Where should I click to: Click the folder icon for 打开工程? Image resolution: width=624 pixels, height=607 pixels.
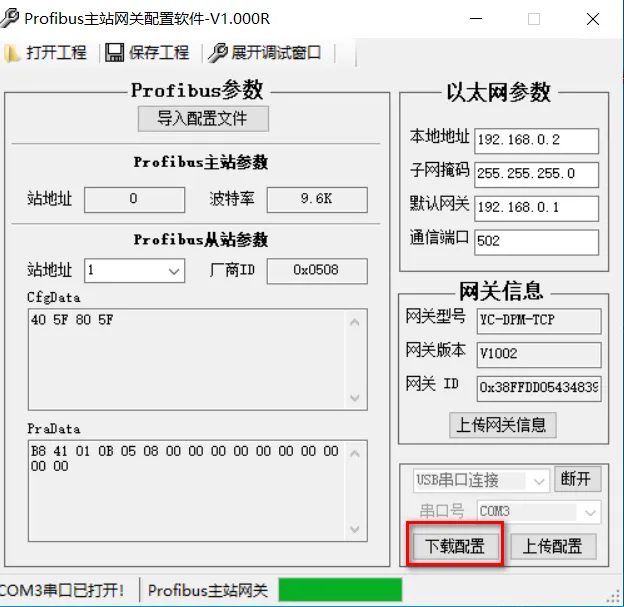(x=11, y=53)
